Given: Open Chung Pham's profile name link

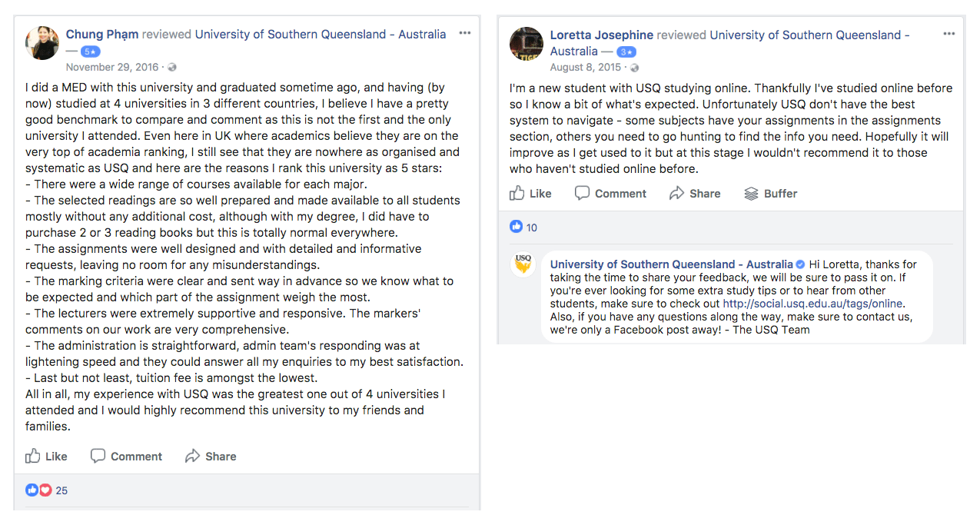Looking at the screenshot, I should (101, 34).
